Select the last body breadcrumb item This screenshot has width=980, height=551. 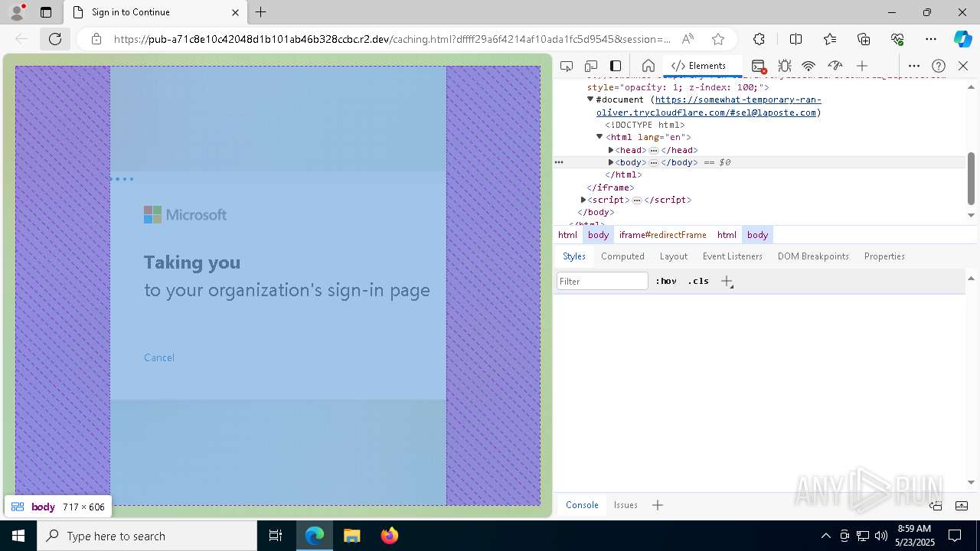coord(757,235)
